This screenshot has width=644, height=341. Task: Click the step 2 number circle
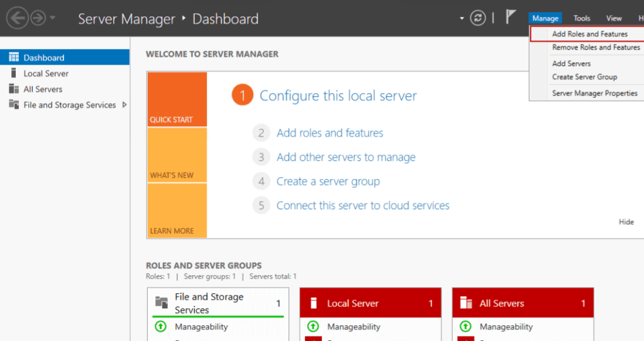point(261,133)
